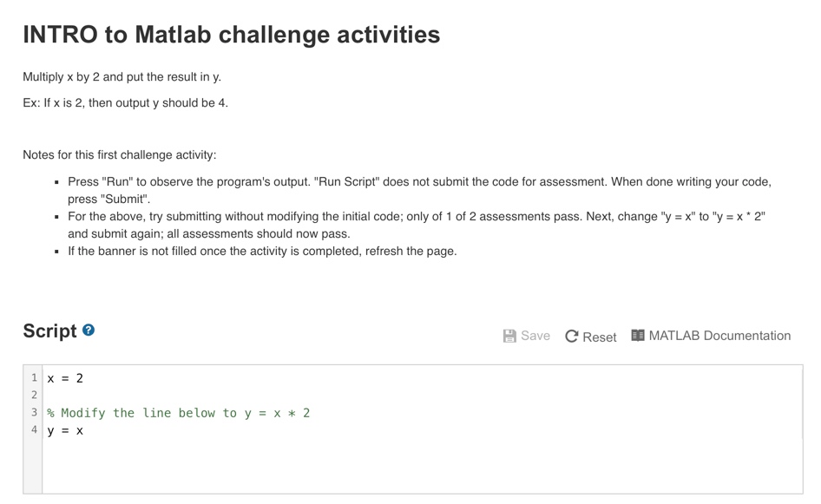This screenshot has width=821, height=504.
Task: Open MATLAB Documentation link
Action: [718, 336]
